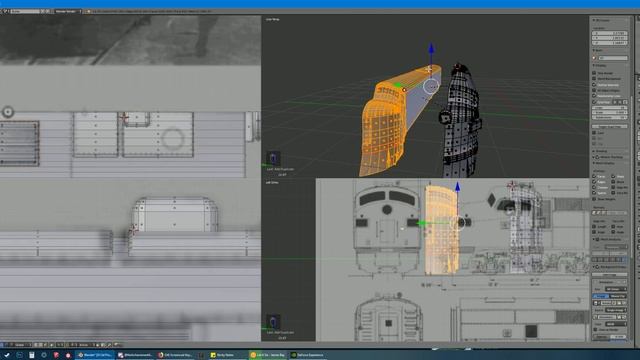Image resolution: width=640 pixels, height=360 pixels.
Task: Expand the Mesh Analysis panel
Action: [607, 239]
